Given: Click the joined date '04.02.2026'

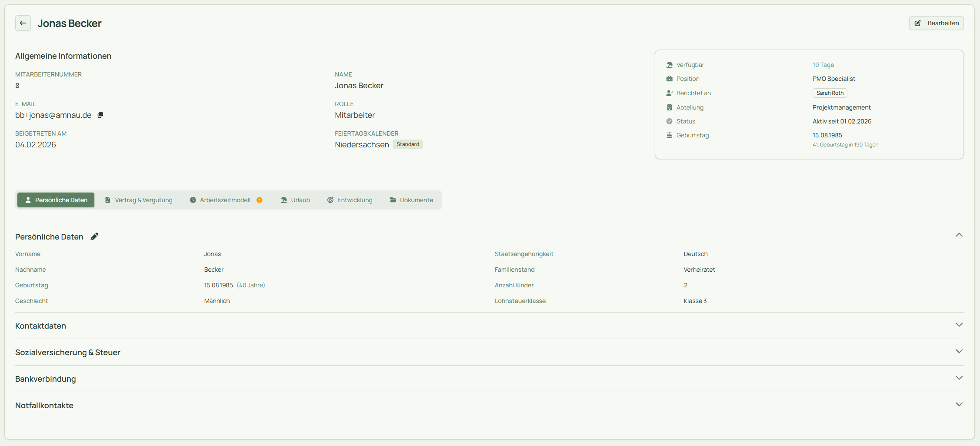Looking at the screenshot, I should pos(36,145).
